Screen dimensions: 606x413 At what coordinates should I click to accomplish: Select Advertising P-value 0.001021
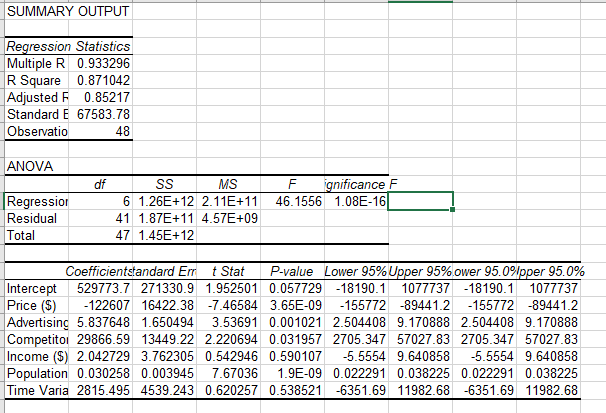[293, 322]
